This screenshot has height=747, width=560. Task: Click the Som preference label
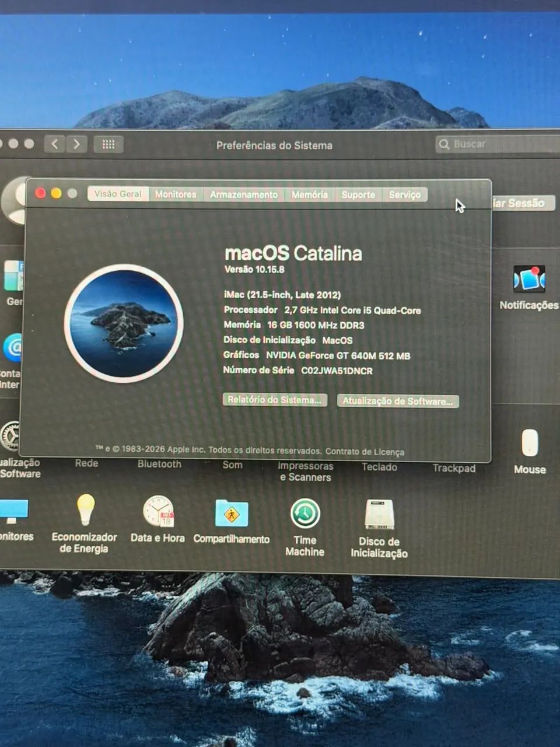(x=232, y=465)
